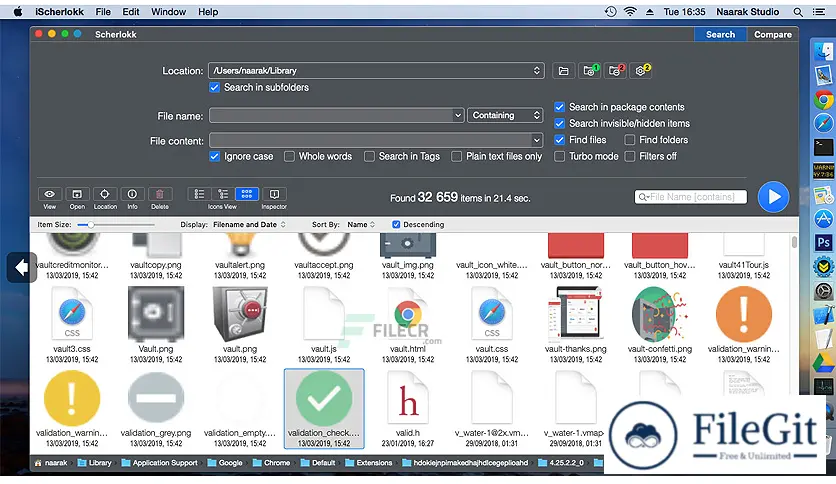The height and width of the screenshot is (484, 836).
Task: Toggle the Ignore case checkbox
Action: (214, 157)
